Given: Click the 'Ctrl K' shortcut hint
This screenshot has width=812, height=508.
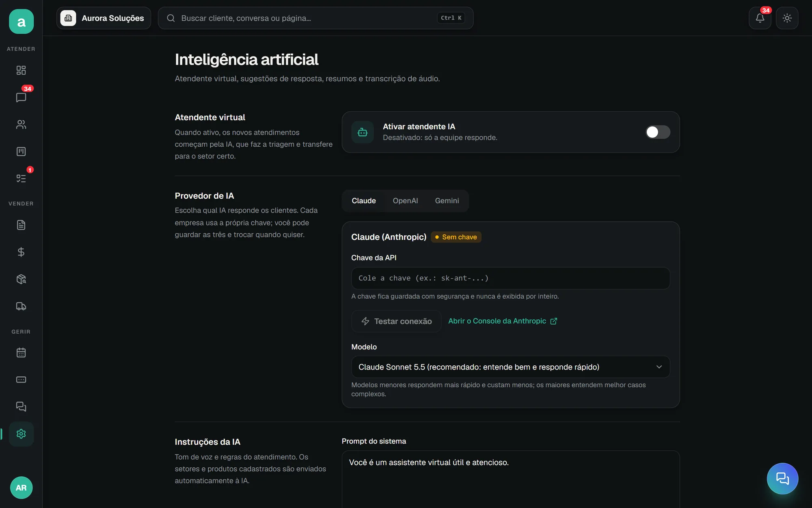Looking at the screenshot, I should (451, 18).
